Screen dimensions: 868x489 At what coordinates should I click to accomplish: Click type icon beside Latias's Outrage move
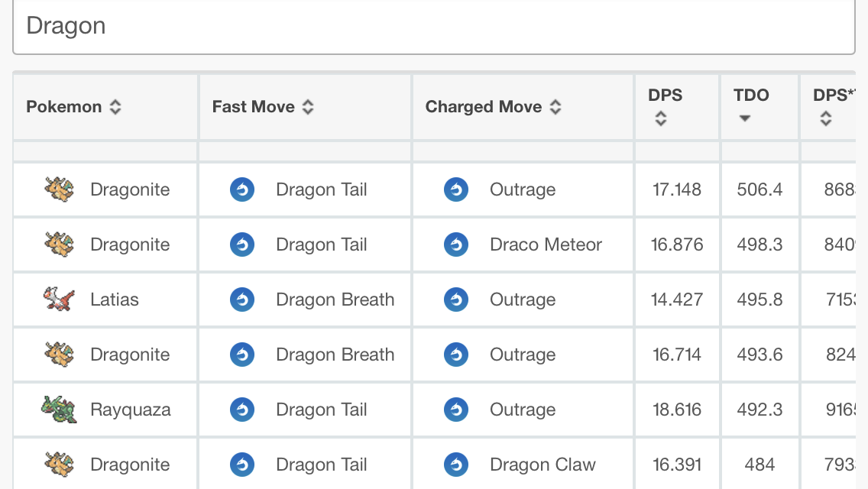(x=456, y=300)
